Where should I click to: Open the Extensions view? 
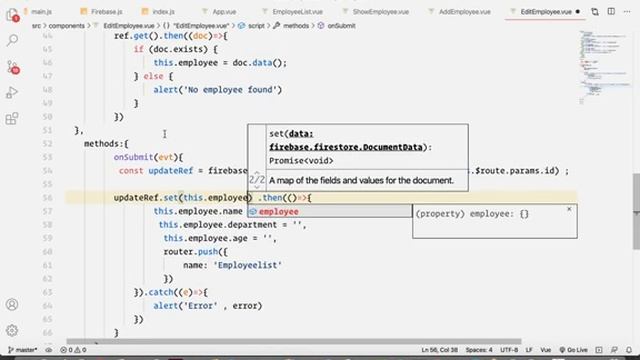tap(12, 119)
